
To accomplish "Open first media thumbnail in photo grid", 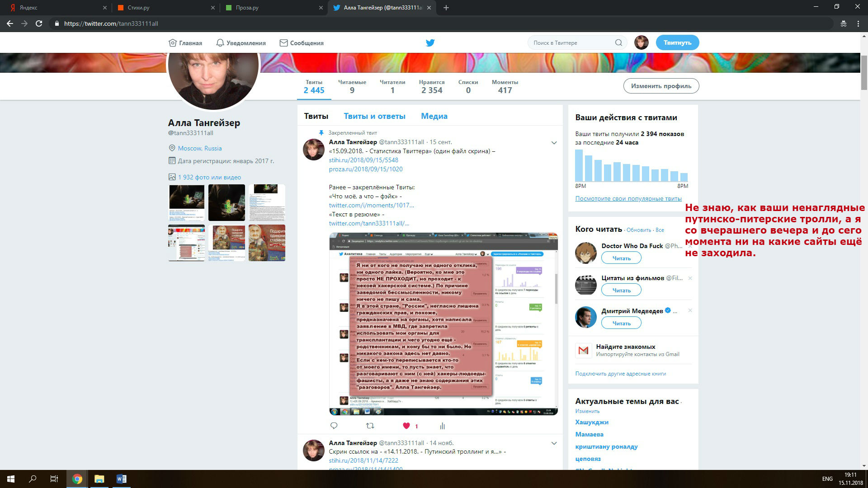I will pyautogui.click(x=186, y=202).
